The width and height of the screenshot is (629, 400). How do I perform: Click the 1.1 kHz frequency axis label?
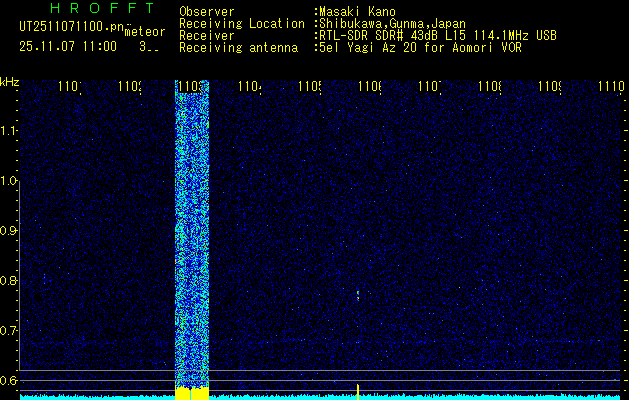9,131
